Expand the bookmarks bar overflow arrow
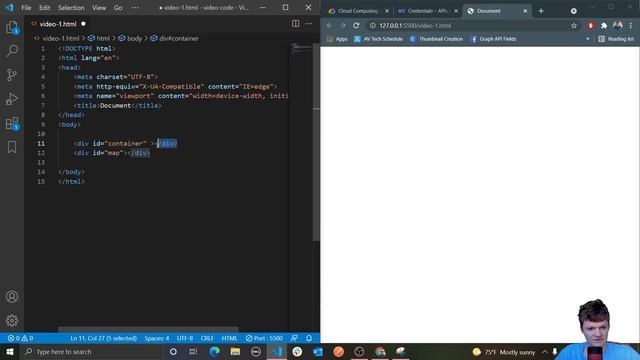This screenshot has height=360, width=640. pos(588,39)
